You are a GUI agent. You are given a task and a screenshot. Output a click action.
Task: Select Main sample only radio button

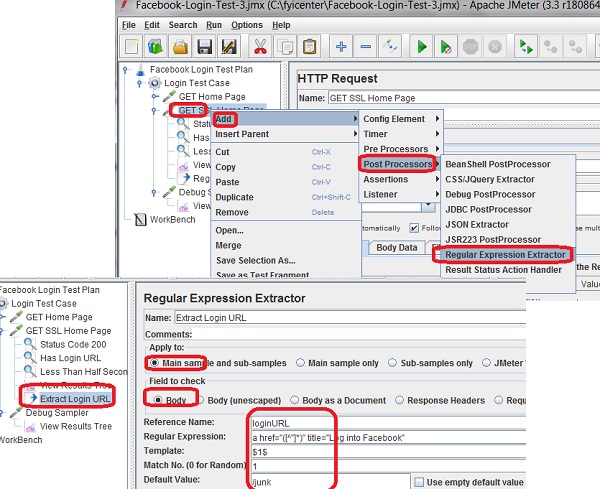(300, 363)
